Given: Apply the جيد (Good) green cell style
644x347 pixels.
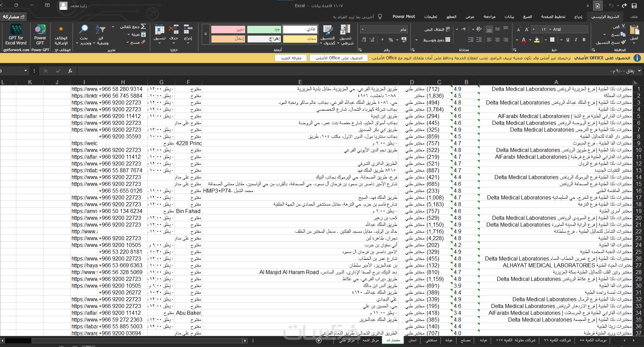Looking at the screenshot, I should click(264, 30).
